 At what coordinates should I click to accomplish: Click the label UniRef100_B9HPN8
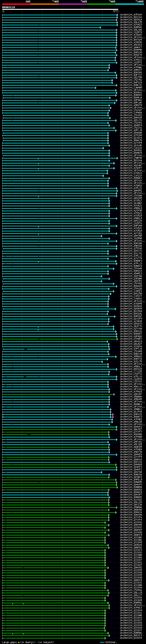(131, 50)
